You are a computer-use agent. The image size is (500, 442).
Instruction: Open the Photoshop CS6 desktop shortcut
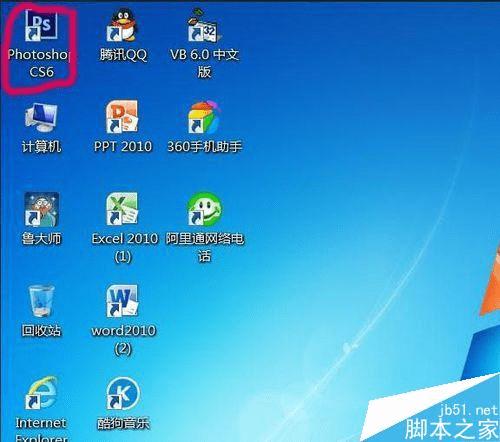pos(41,25)
